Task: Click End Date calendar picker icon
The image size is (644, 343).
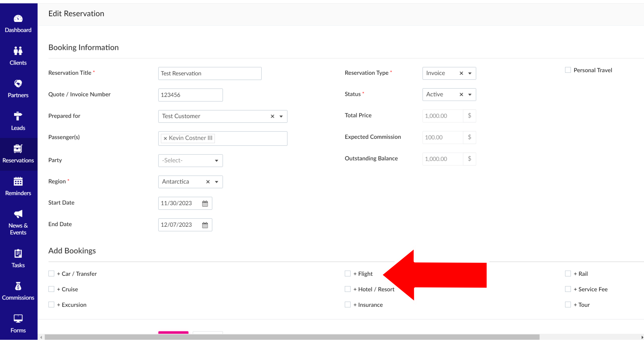Action: 205,225
